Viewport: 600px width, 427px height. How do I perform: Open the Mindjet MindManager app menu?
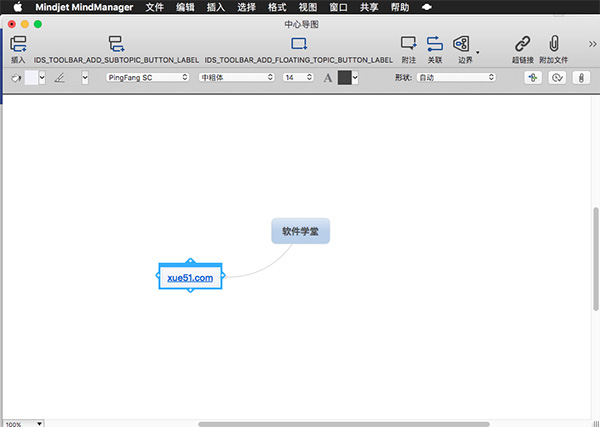point(84,7)
